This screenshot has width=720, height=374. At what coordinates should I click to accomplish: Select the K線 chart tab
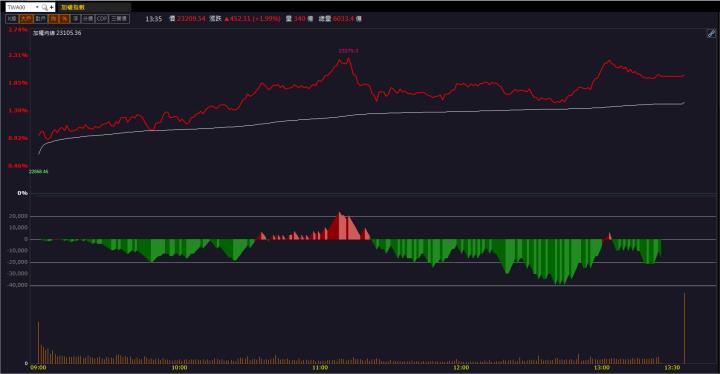(12, 19)
